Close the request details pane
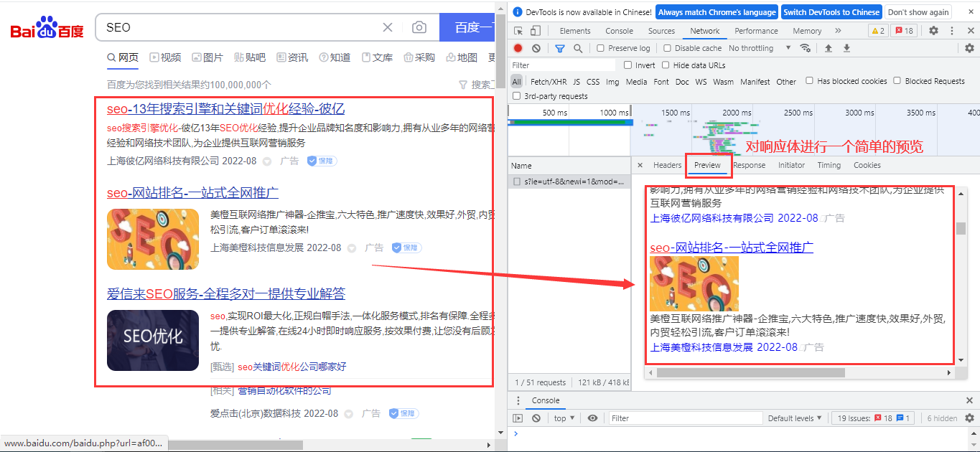The height and width of the screenshot is (452, 980). (640, 165)
